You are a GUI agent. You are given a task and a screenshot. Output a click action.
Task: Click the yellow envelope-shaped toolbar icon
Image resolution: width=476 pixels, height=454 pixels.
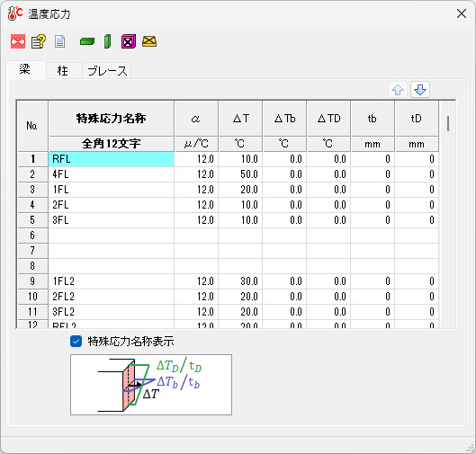[149, 41]
